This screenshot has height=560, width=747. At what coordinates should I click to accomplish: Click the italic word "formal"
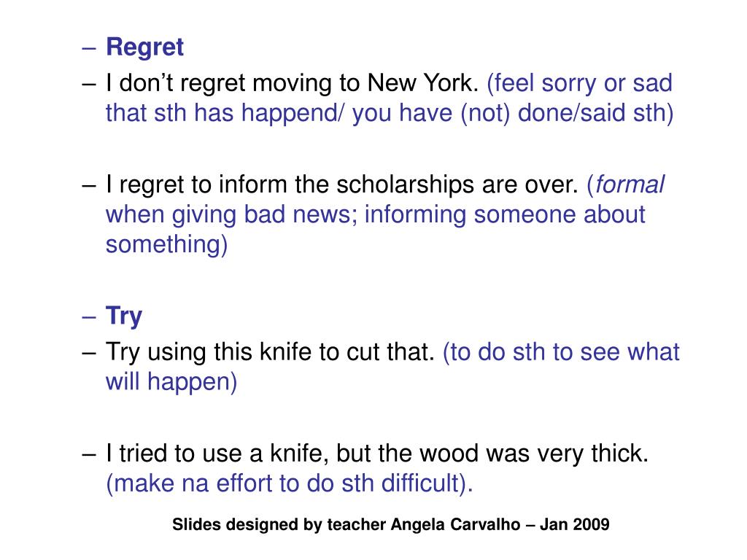pos(630,185)
